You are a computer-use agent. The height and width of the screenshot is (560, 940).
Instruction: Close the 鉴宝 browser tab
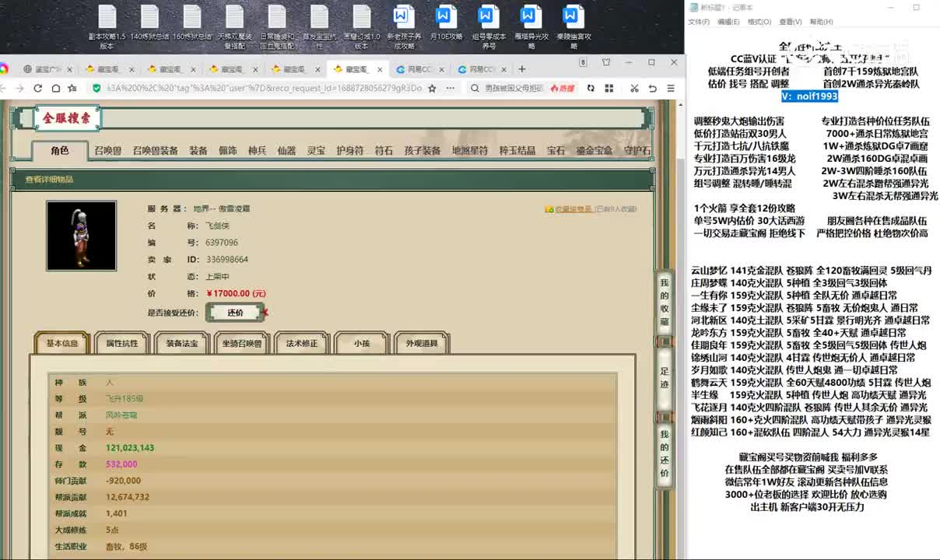(69, 68)
